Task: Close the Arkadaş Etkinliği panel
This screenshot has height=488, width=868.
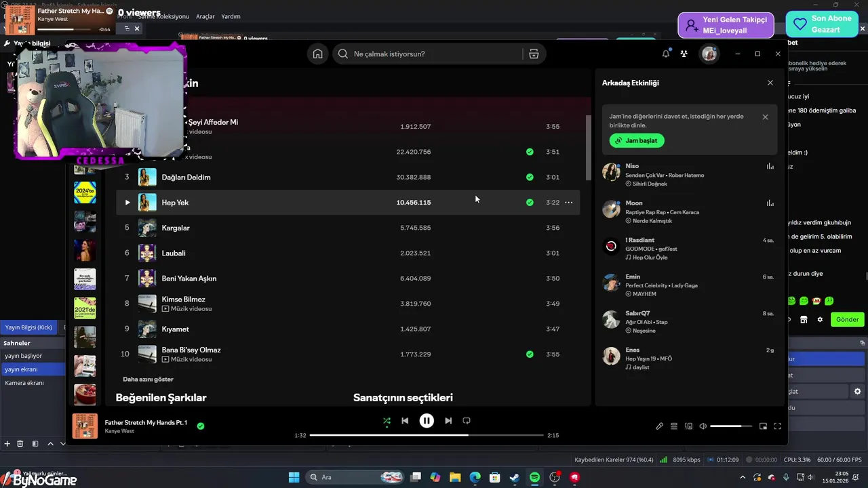Action: point(770,83)
